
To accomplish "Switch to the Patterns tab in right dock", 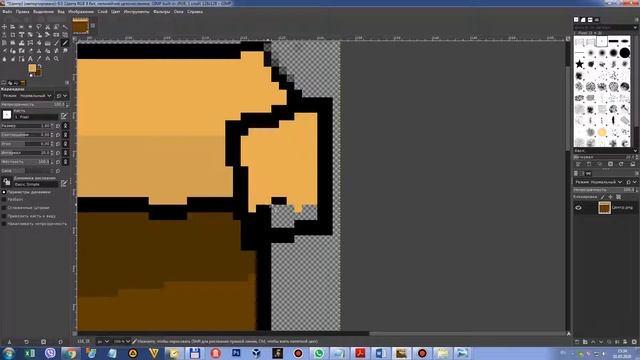I will click(583, 20).
